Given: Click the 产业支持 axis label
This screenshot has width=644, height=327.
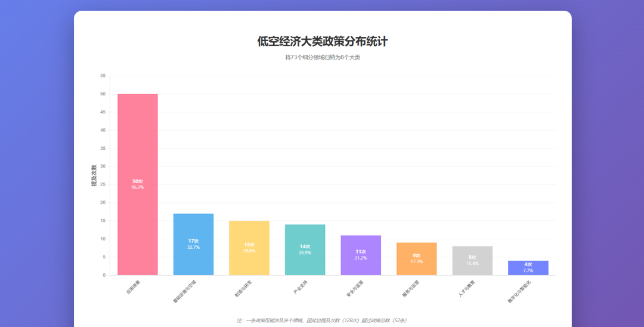Looking at the screenshot, I should 300,288.
